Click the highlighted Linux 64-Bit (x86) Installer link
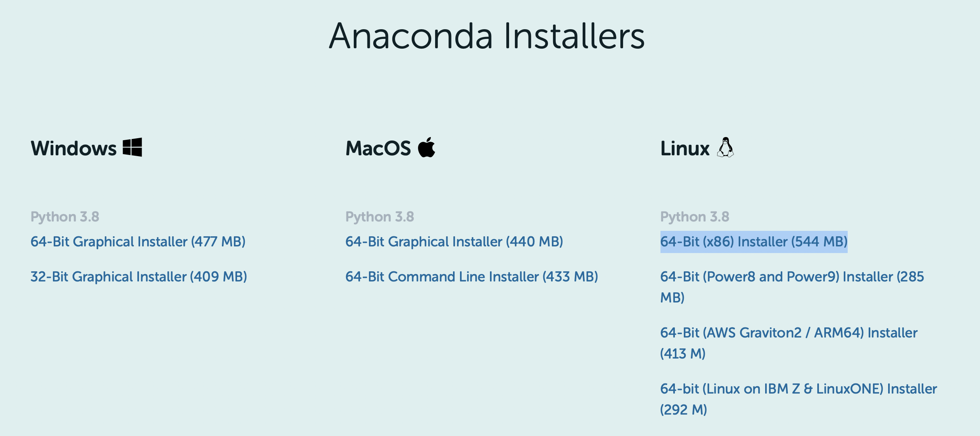The image size is (980, 436). tap(753, 242)
